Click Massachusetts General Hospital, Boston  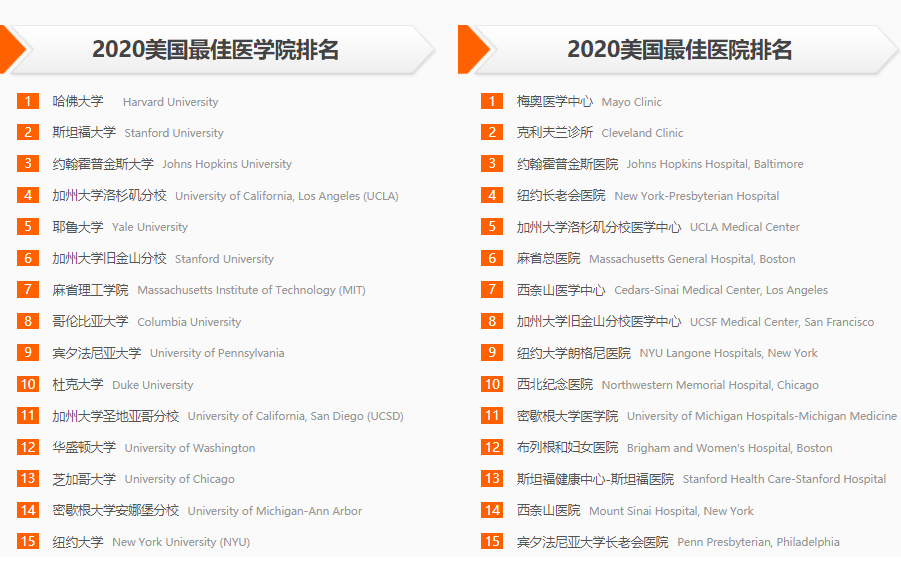pyautogui.click(x=692, y=259)
